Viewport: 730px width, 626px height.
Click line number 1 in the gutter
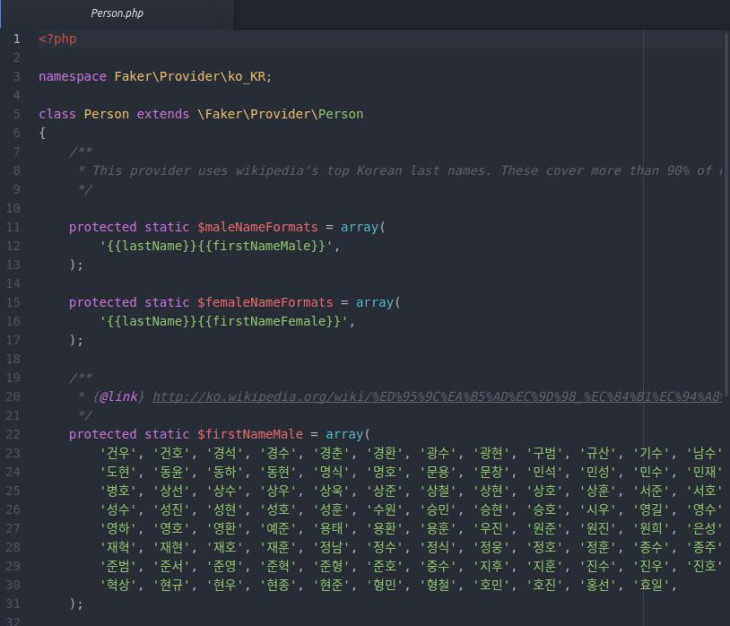[x=16, y=39]
